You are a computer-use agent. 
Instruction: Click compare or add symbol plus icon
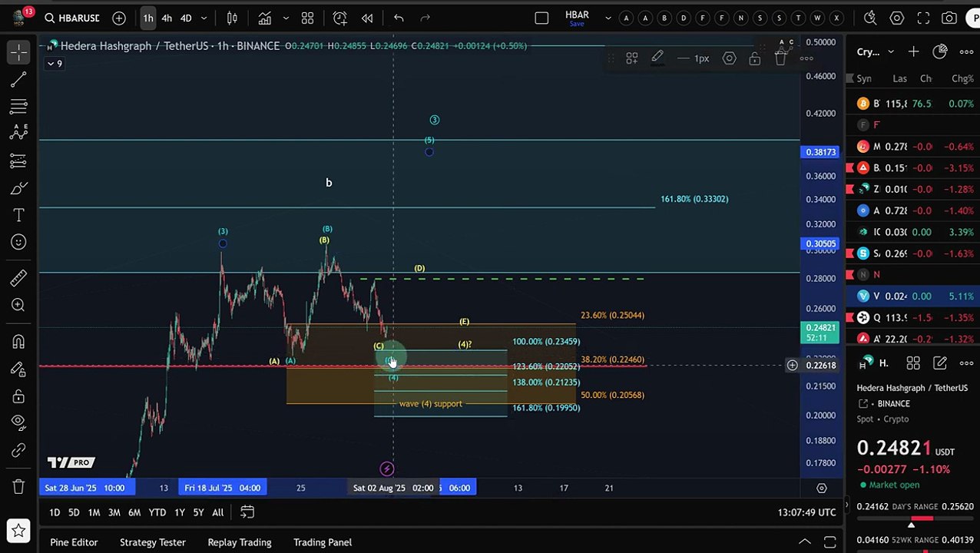(119, 18)
